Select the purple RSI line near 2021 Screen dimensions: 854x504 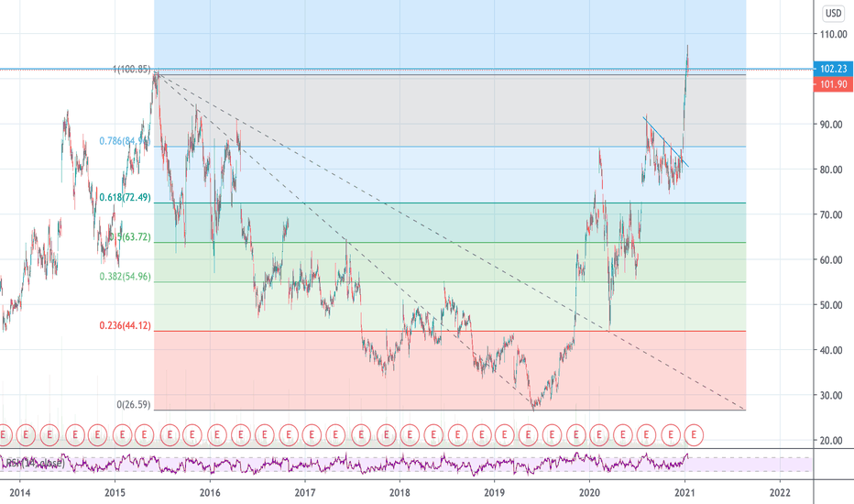pyautogui.click(x=685, y=457)
